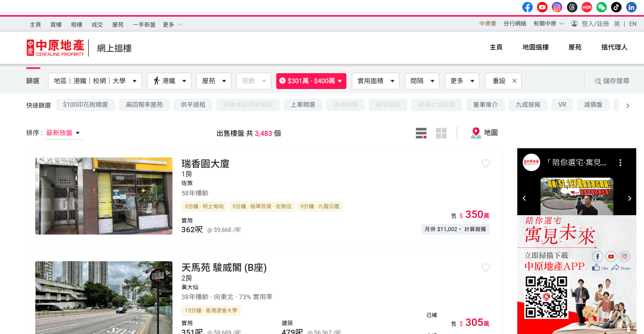Open the YouTube social icon
The width and height of the screenshot is (644, 334).
542,7
